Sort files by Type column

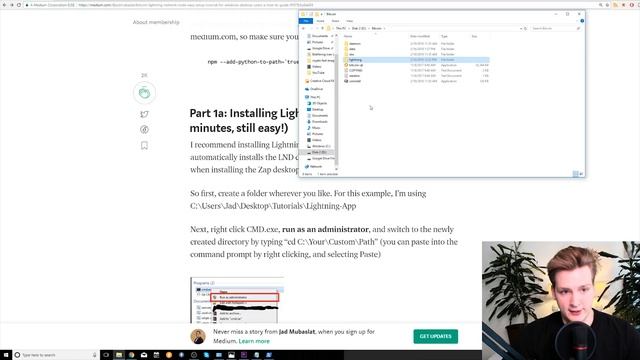tap(444, 36)
